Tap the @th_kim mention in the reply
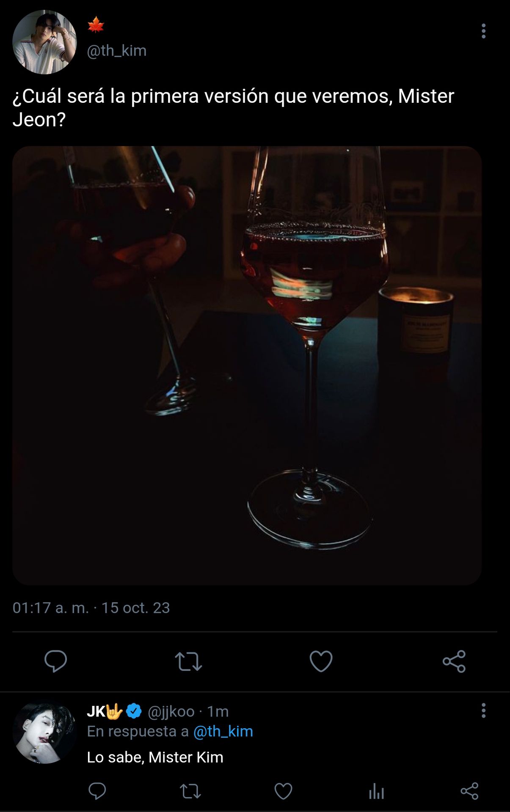Viewport: 510px width, 812px height. tap(223, 731)
